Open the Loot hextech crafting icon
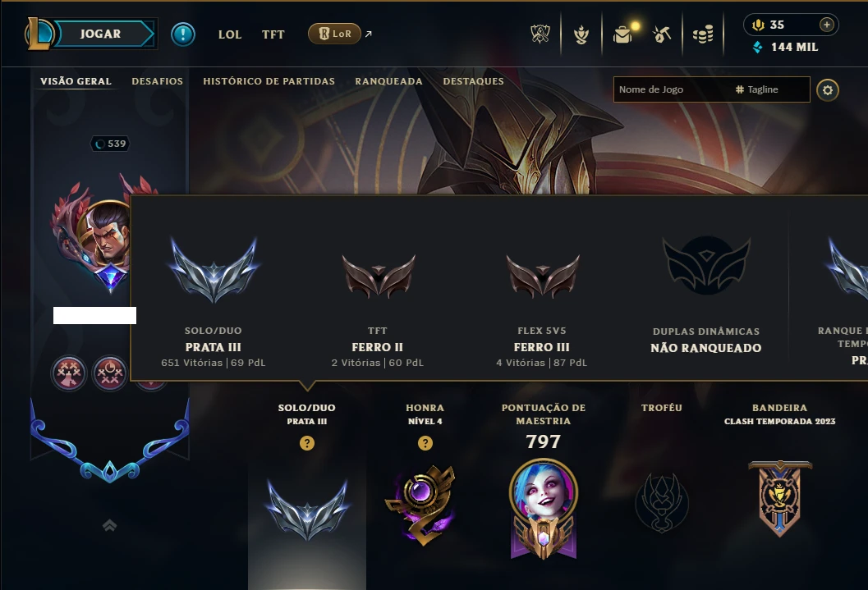This screenshot has height=590, width=868. 662,34
